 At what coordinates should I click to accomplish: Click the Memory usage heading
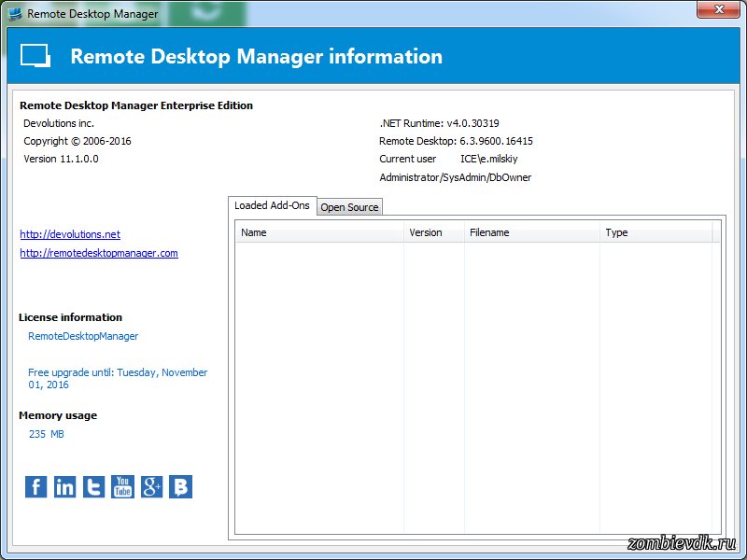pyautogui.click(x=58, y=415)
